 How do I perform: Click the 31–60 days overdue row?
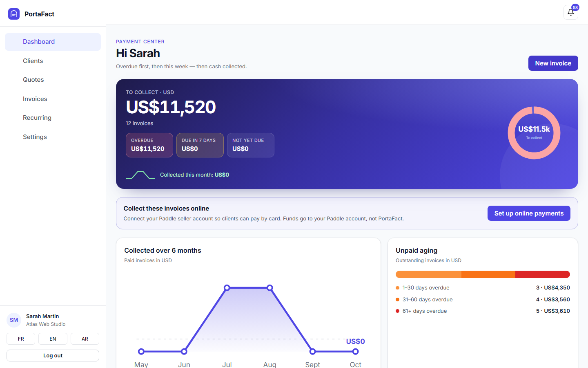(x=483, y=300)
